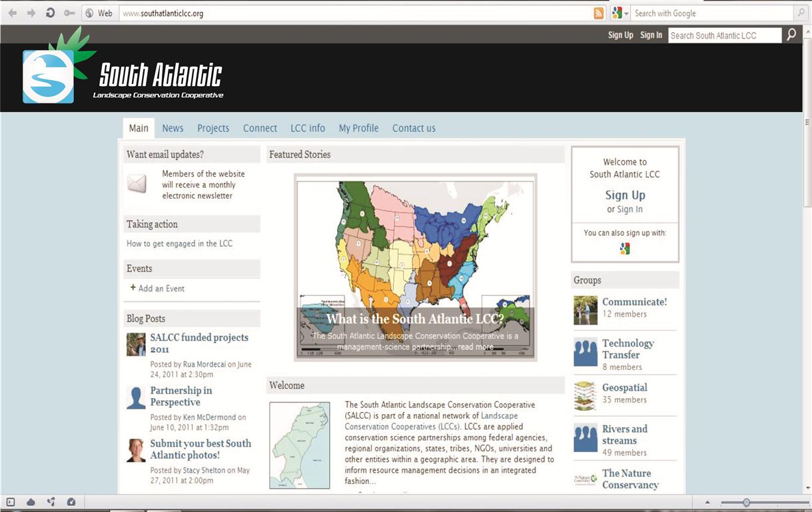Click the address bar URL

pos(163,13)
